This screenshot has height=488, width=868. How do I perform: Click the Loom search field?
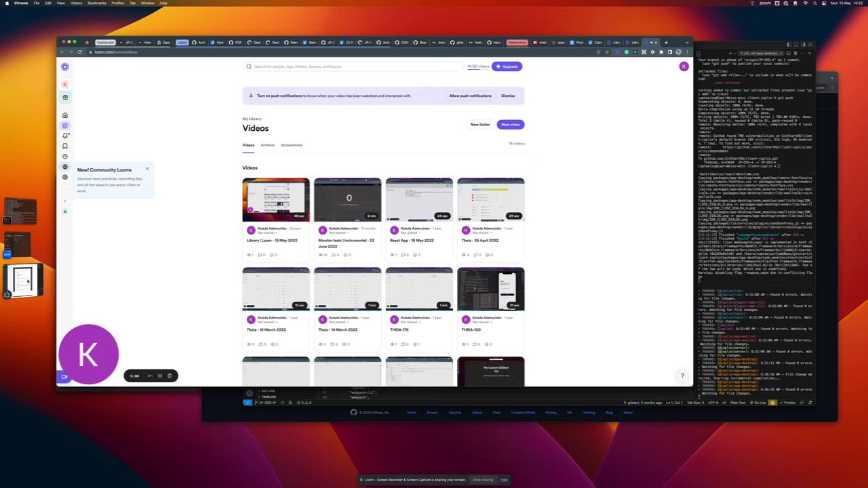point(353,66)
